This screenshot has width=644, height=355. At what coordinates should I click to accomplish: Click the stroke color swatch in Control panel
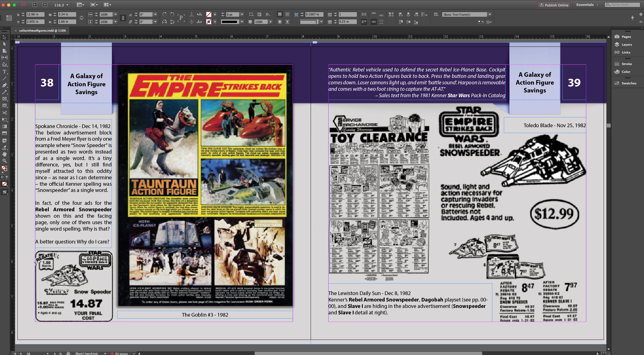click(x=209, y=22)
